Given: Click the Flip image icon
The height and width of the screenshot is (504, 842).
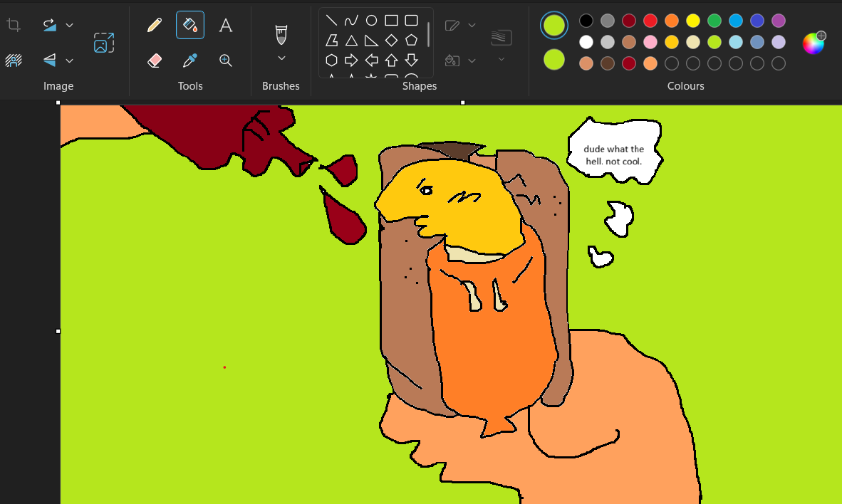Looking at the screenshot, I should [49, 60].
